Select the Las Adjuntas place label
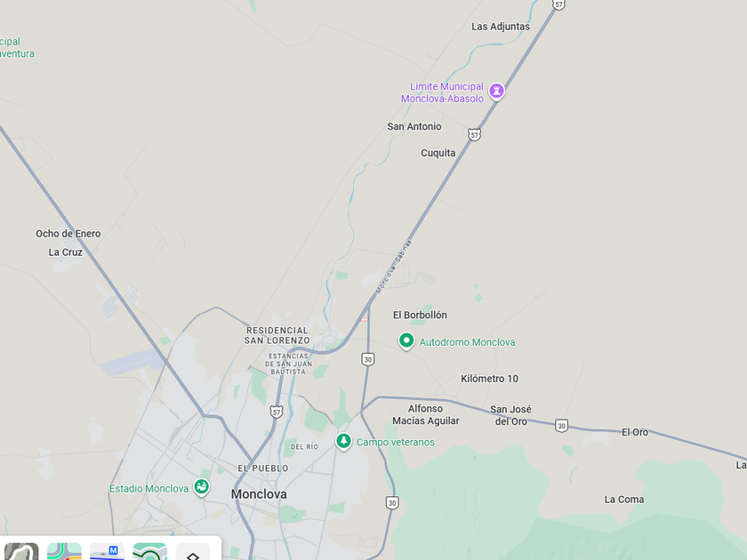 point(501,27)
